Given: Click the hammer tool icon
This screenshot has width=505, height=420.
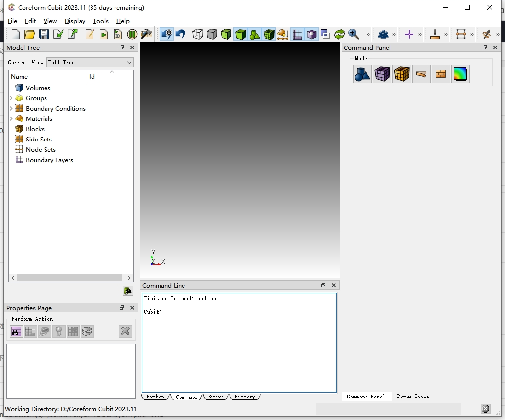Looking at the screenshot, I should click(146, 34).
